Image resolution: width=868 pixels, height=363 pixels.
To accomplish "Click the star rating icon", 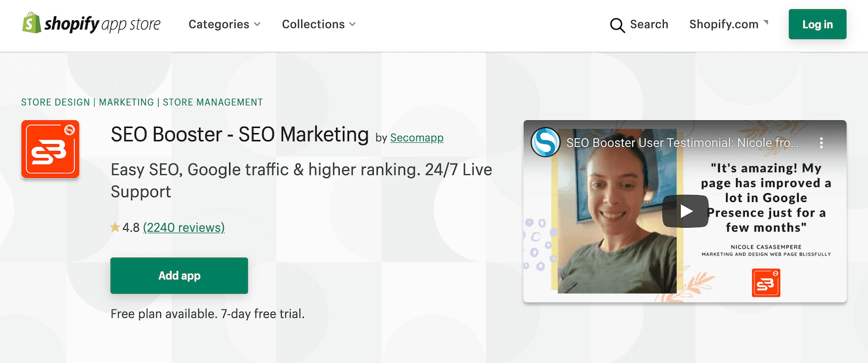I will (115, 227).
